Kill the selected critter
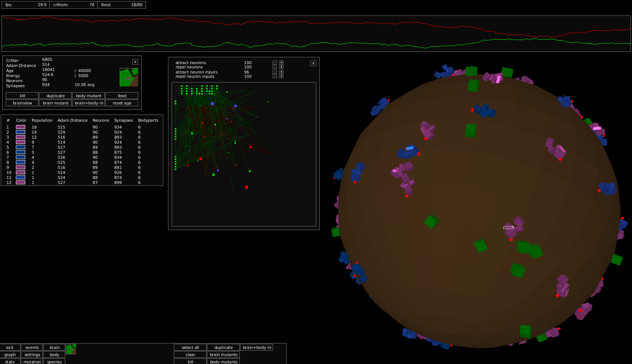The height and width of the screenshot is (364, 632). coord(22,96)
